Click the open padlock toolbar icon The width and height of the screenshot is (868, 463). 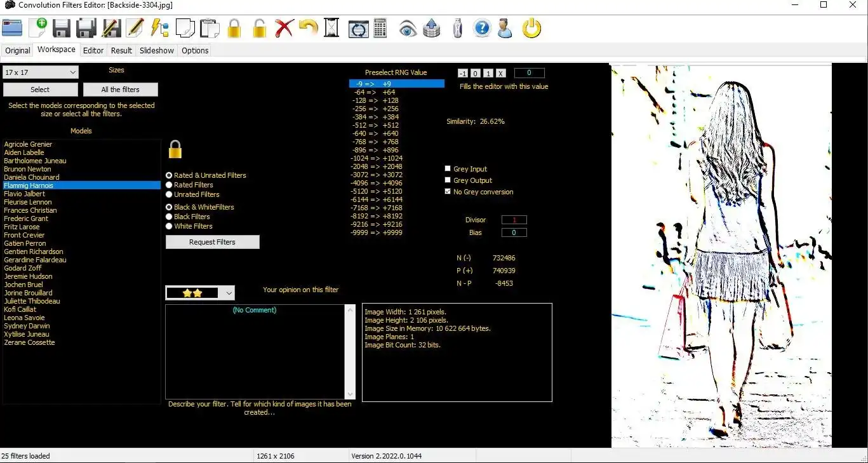[x=259, y=29]
